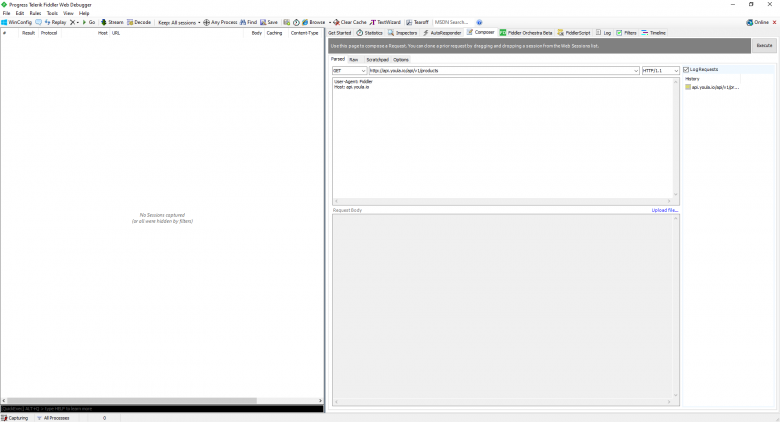
Task: Click the Find binoculars icon
Action: 243,22
